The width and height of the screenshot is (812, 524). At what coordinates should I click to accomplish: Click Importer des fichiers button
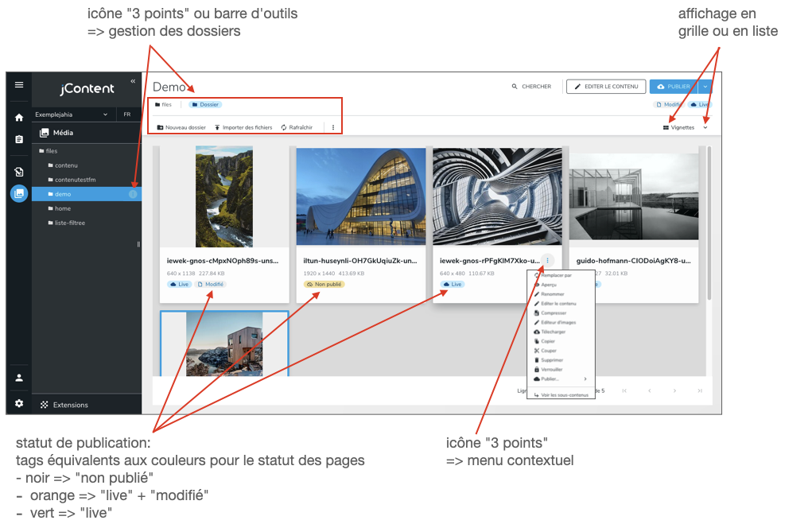pos(243,127)
